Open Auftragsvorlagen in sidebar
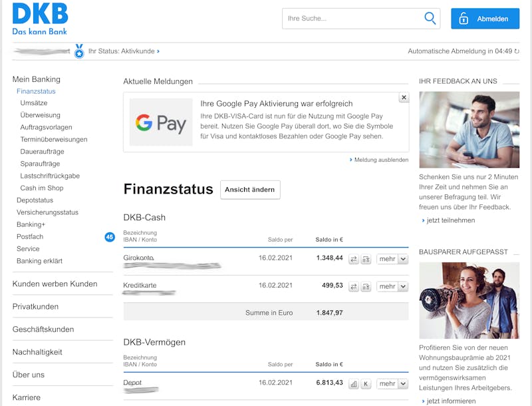This screenshot has width=532, height=406. (x=46, y=127)
